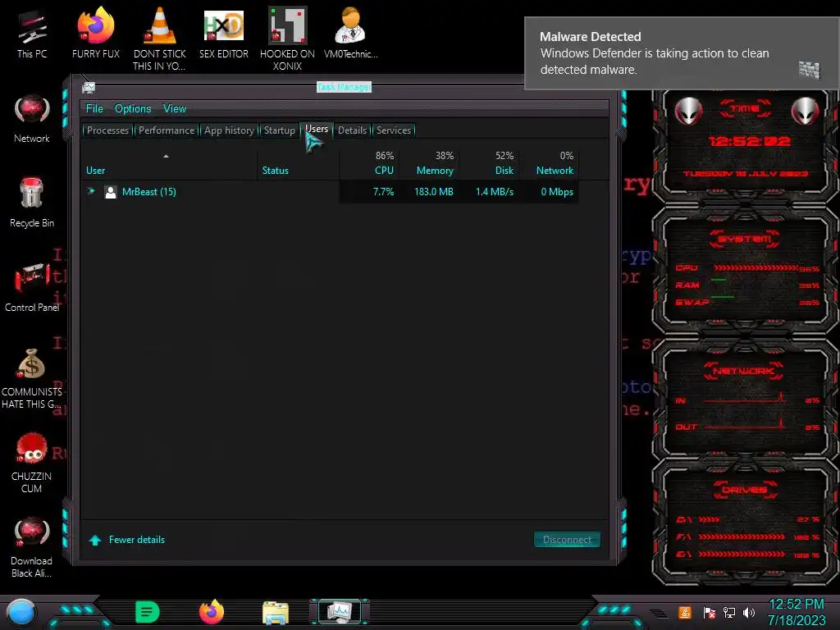Click the Task Manager taskbar button

(340, 611)
